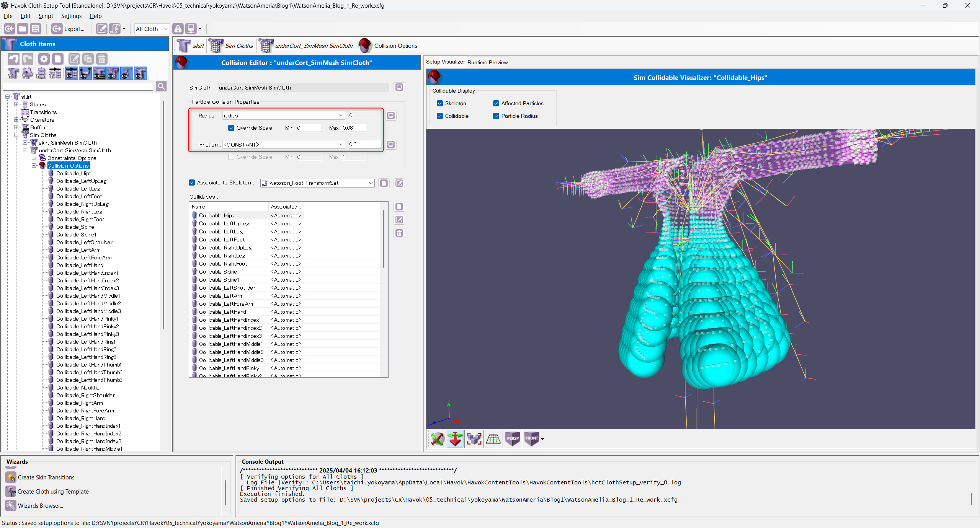Click the open file folder icon in main toolbar

pos(23,29)
